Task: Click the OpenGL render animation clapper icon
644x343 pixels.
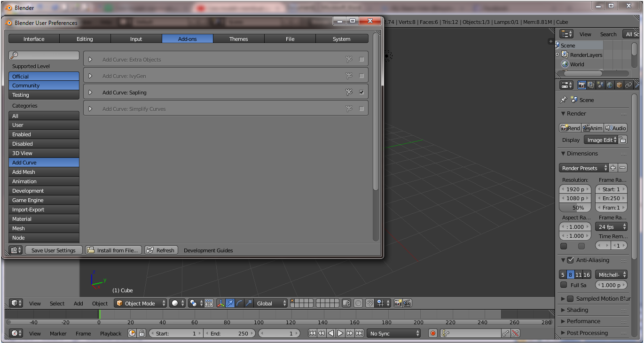Action: [407, 303]
